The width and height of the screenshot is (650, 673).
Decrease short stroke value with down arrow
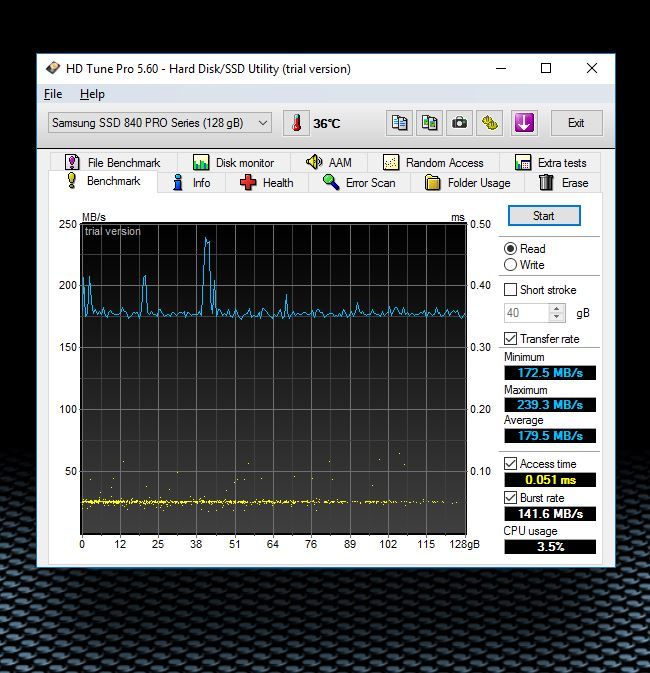point(556,317)
